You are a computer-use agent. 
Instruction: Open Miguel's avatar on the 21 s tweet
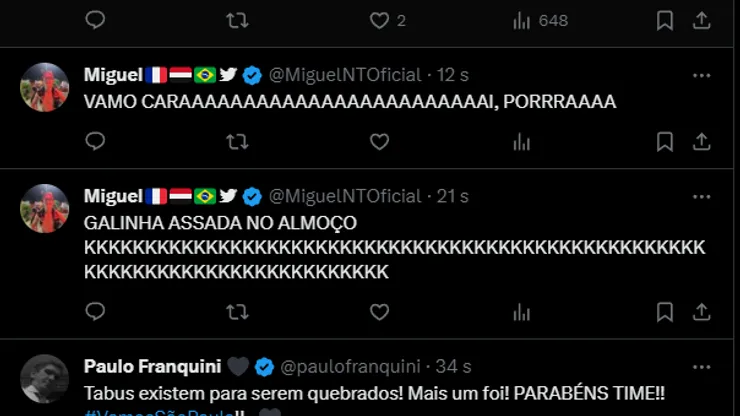[x=44, y=208]
